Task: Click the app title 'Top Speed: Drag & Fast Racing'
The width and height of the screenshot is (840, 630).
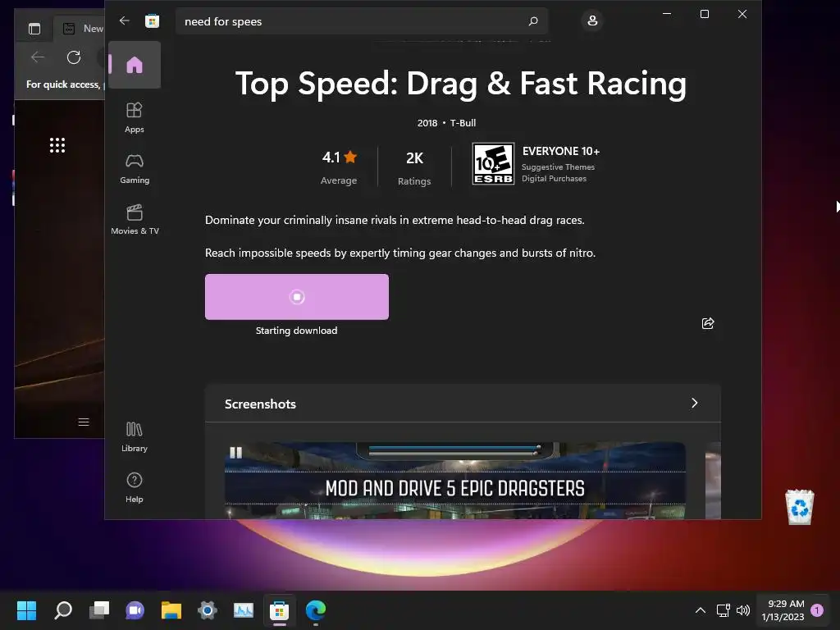Action: pos(461,84)
